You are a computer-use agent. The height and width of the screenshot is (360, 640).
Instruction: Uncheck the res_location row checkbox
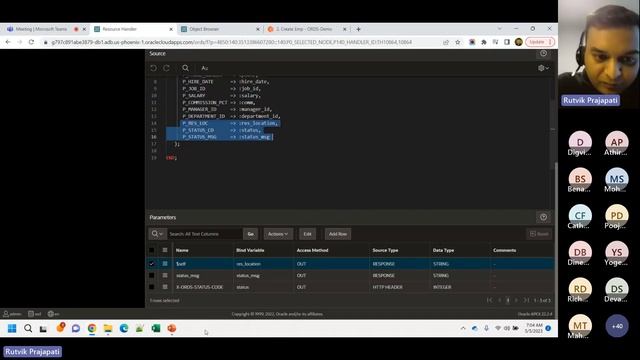[152, 264]
